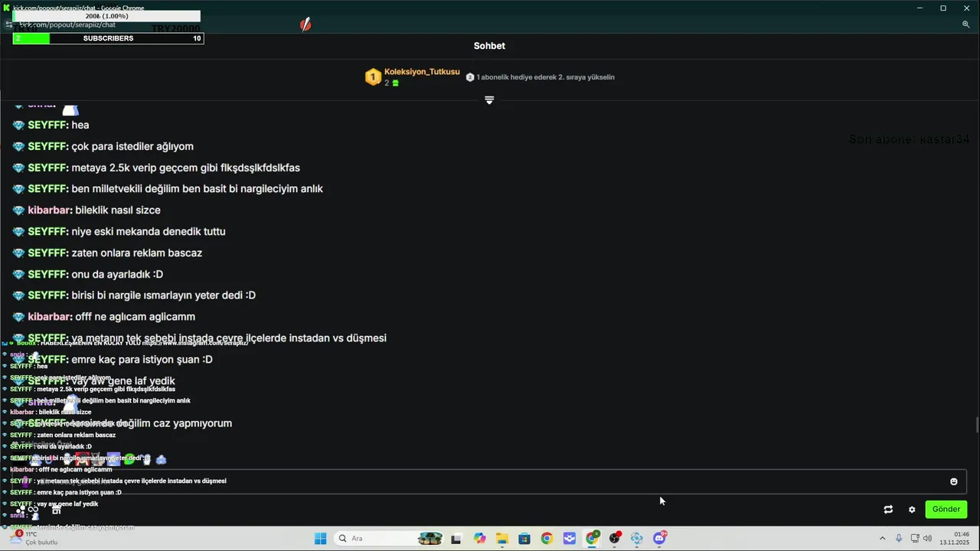The width and height of the screenshot is (980, 551).
Task: Click diamond badge beside 'SEYFFF: hea'
Action: click(x=18, y=126)
